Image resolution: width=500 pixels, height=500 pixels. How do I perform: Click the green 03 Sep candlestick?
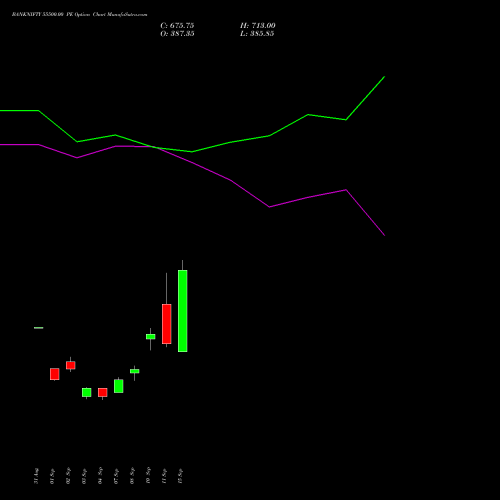tap(87, 392)
